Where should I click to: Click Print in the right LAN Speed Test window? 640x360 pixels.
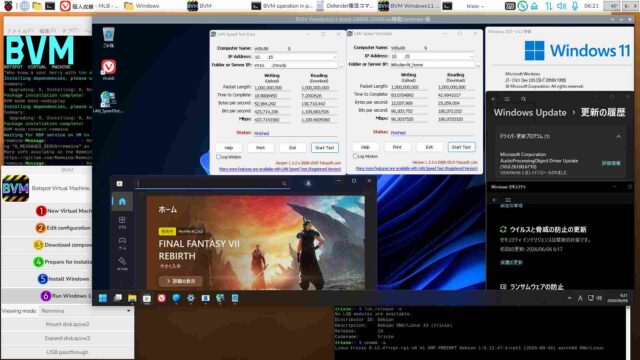[397, 147]
